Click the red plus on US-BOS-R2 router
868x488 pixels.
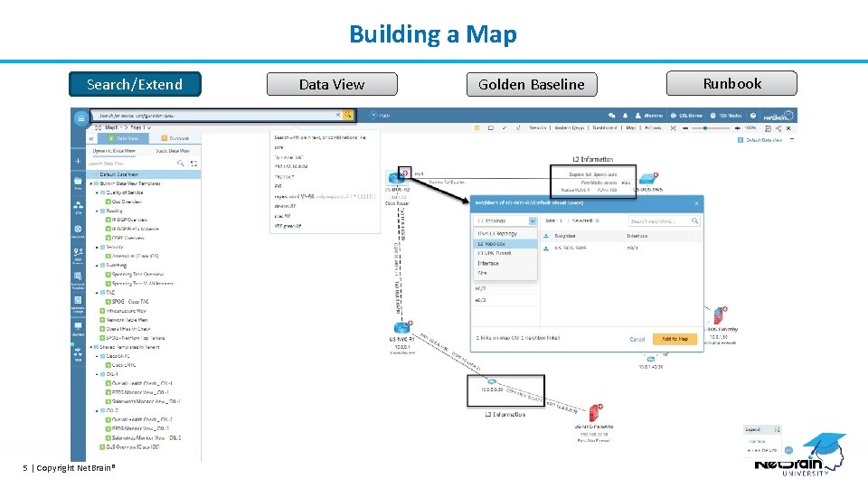click(x=405, y=173)
